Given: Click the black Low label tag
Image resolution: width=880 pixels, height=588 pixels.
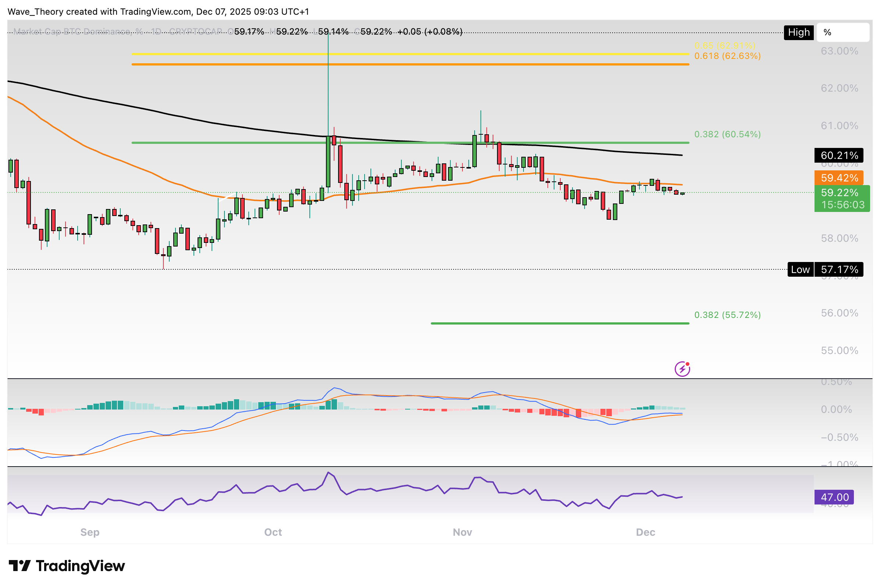Looking at the screenshot, I should [x=800, y=270].
